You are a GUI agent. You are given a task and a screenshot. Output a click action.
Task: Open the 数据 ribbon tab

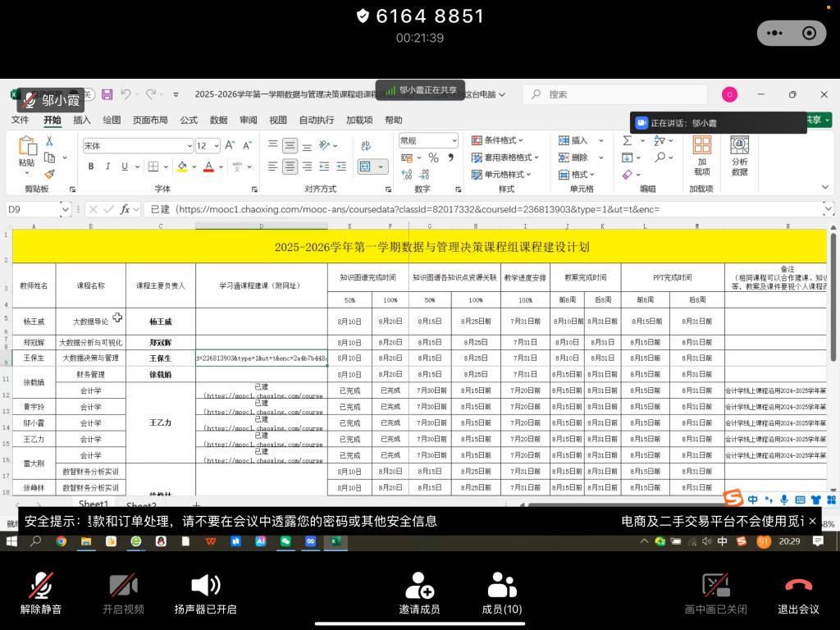coord(218,120)
